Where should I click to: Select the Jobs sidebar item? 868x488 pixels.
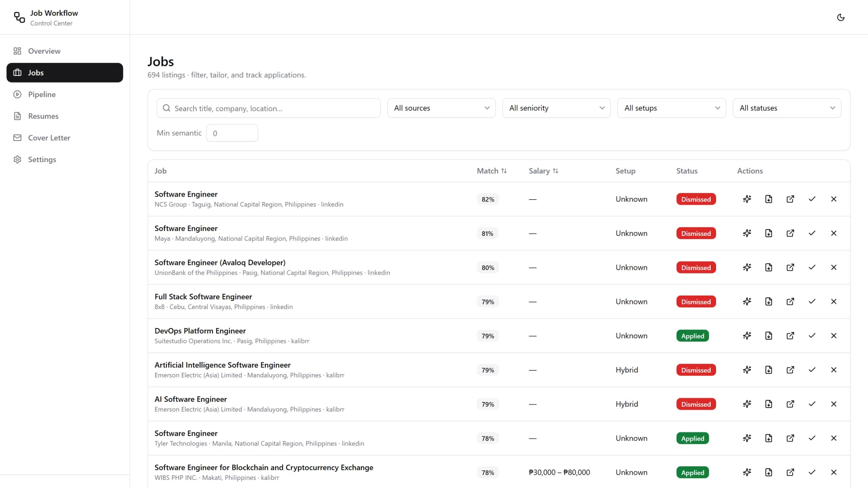[x=65, y=73]
